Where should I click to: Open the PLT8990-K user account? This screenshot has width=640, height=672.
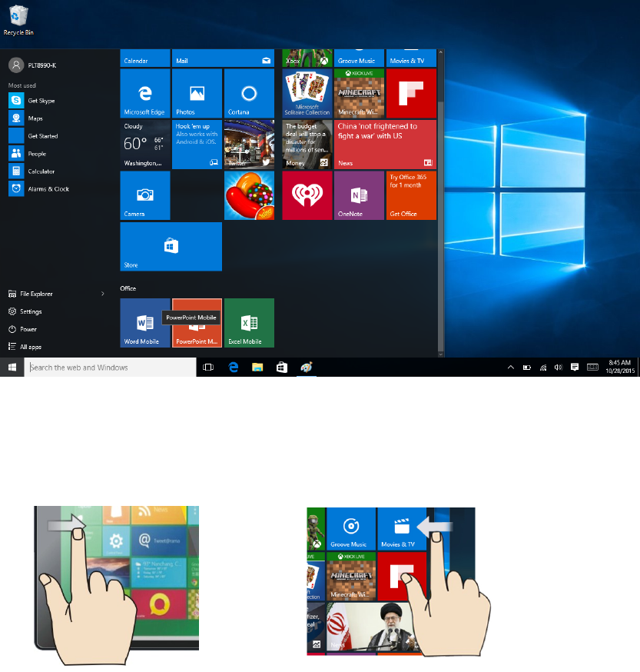click(32, 65)
